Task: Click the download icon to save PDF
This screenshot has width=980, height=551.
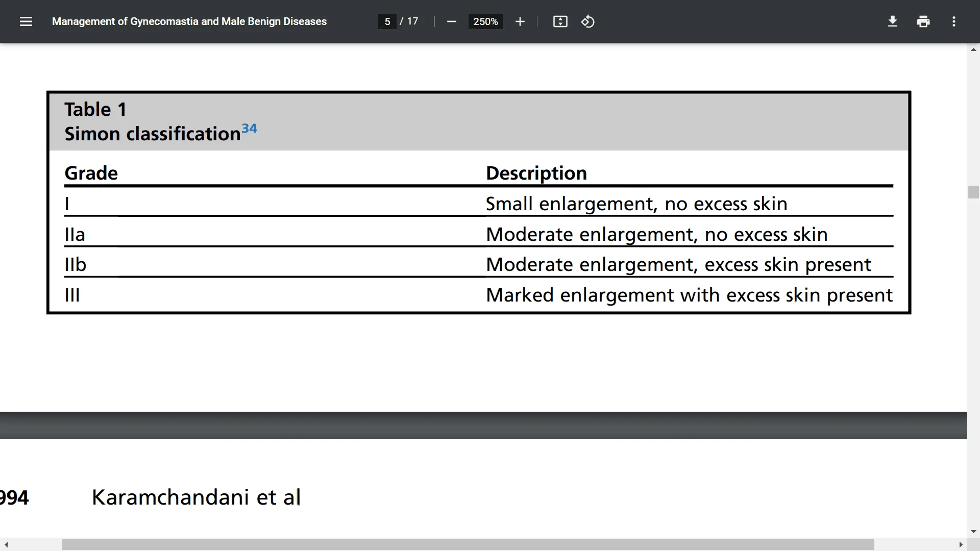Action: pyautogui.click(x=893, y=21)
